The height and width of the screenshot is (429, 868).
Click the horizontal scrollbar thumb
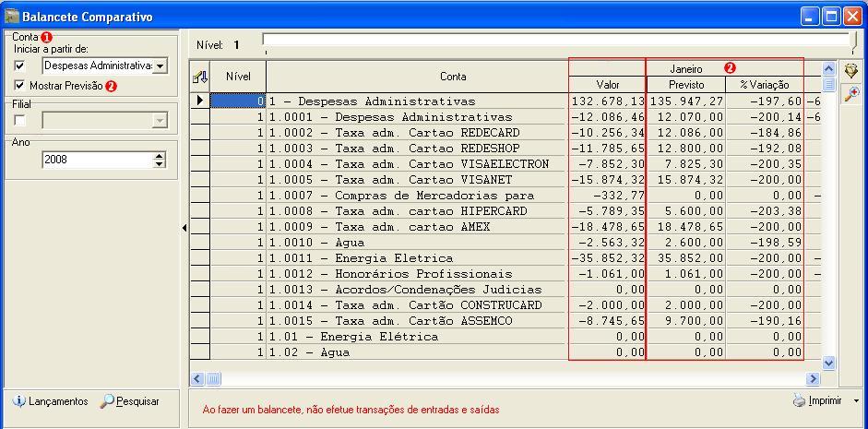[214, 378]
